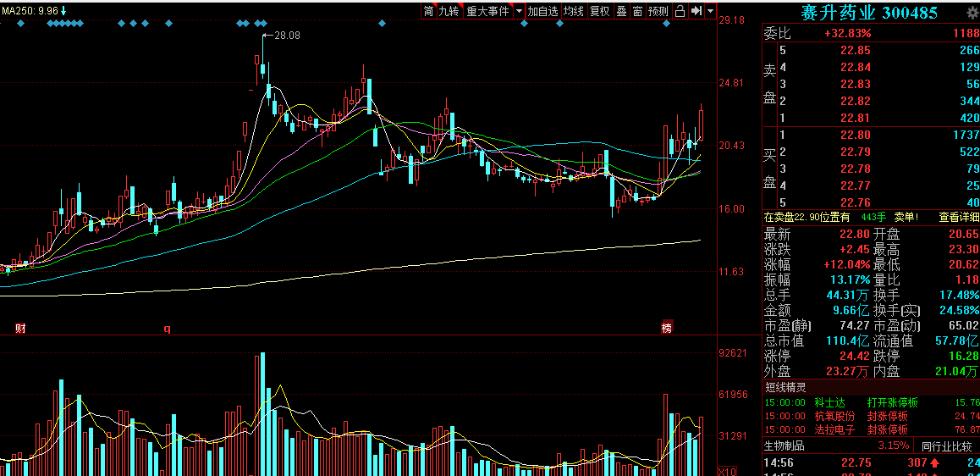
Task: Click sell level 2 price 22.82
Action: (856, 101)
